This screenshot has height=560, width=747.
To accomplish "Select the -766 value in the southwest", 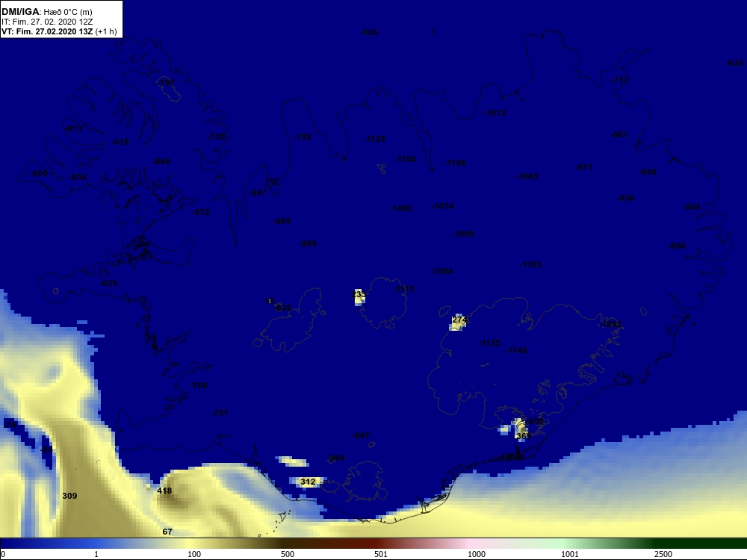I will [x=199, y=385].
